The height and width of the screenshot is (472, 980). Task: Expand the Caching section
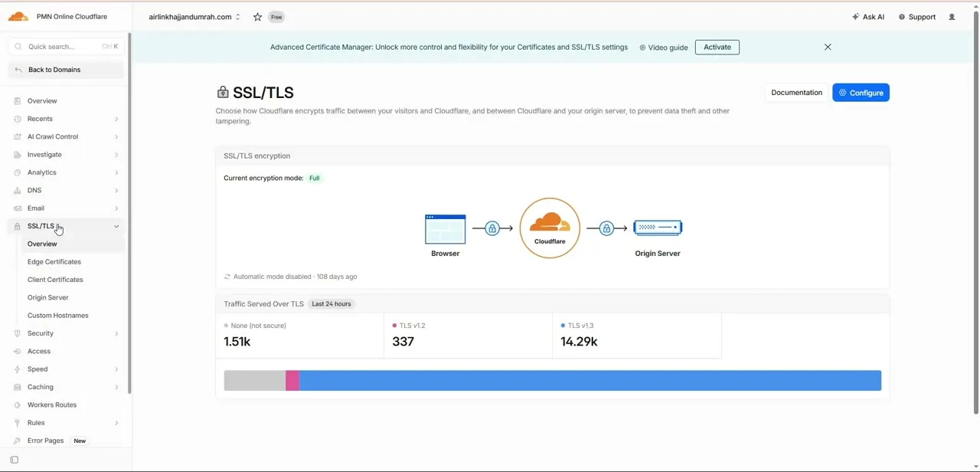click(x=116, y=387)
